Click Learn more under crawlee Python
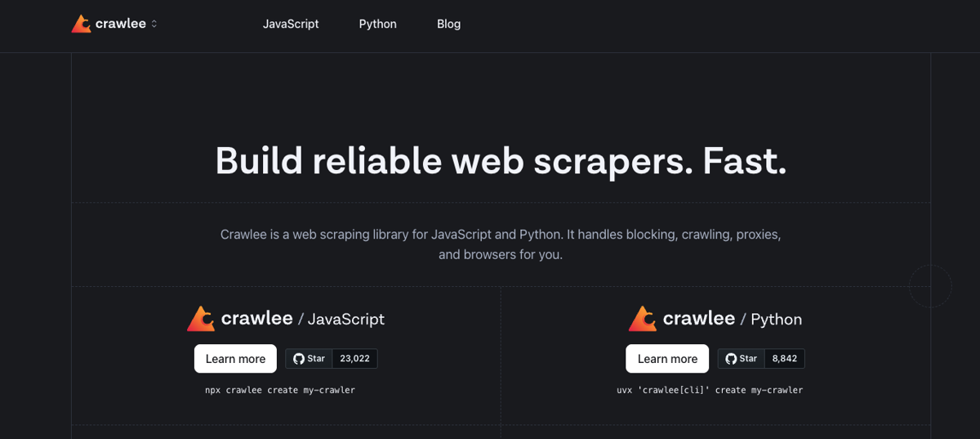The width and height of the screenshot is (980, 439). [x=667, y=359]
